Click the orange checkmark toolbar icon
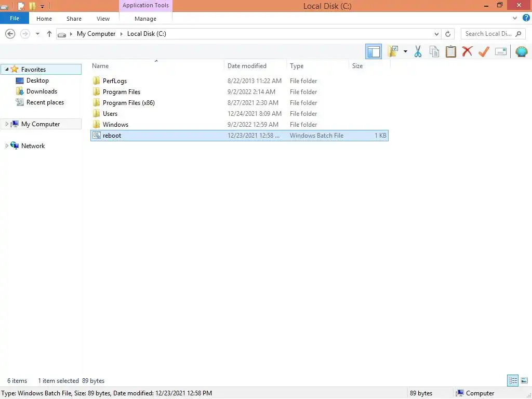The image size is (532, 399). click(484, 51)
